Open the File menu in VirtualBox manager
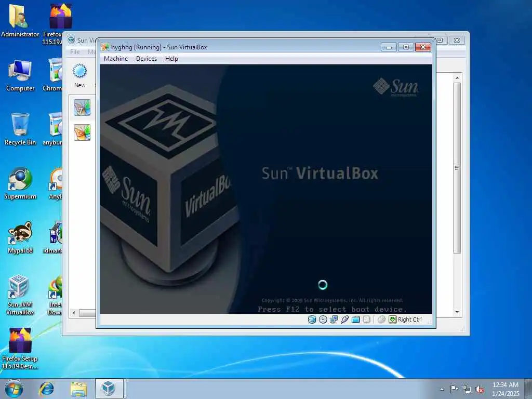 (x=75, y=51)
